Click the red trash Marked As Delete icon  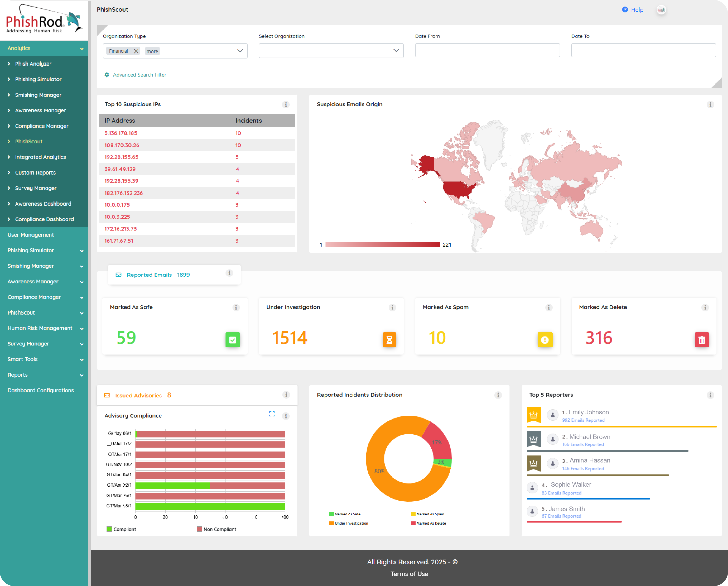pyautogui.click(x=701, y=339)
